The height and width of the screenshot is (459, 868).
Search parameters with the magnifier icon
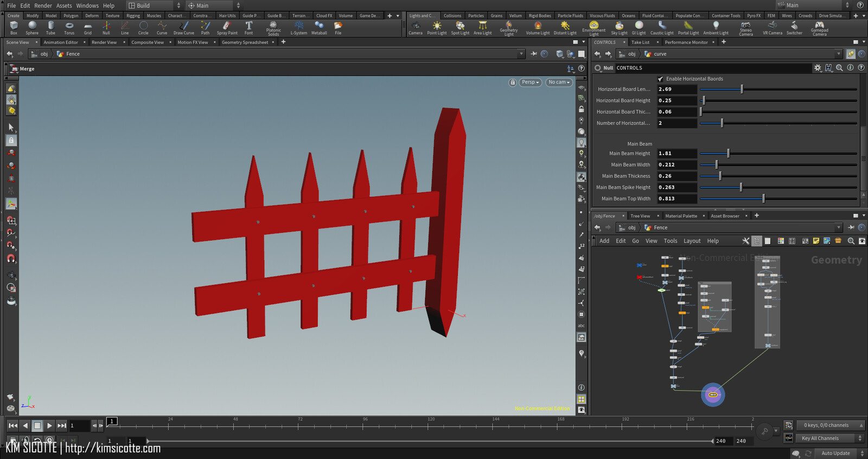click(x=839, y=68)
